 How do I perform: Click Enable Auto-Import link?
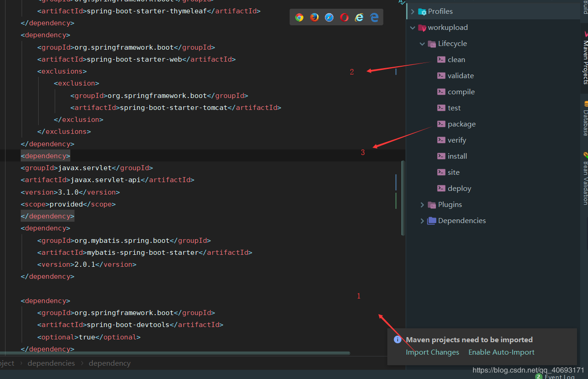tap(501, 352)
